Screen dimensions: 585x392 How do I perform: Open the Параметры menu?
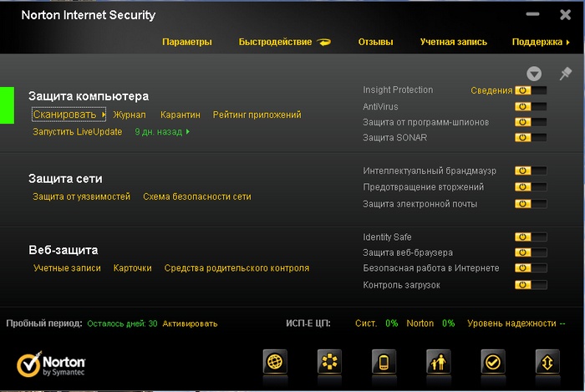[x=187, y=42]
